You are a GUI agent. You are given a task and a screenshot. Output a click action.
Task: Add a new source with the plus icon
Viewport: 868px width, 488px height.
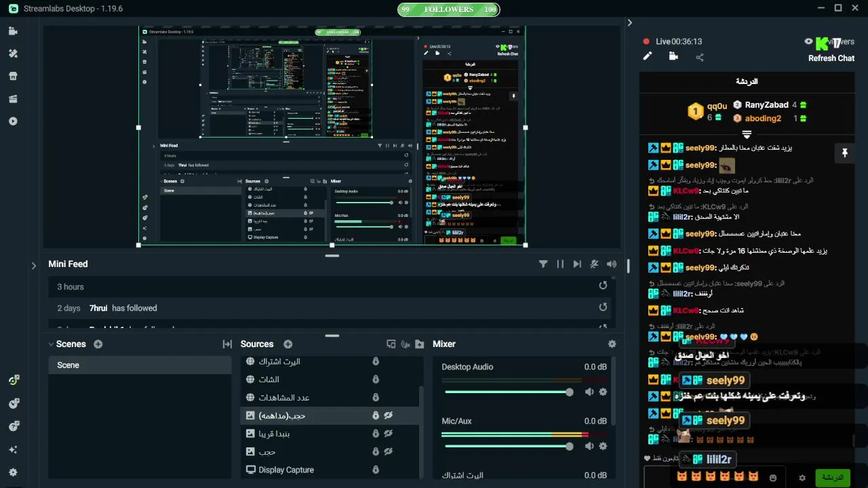click(x=288, y=344)
